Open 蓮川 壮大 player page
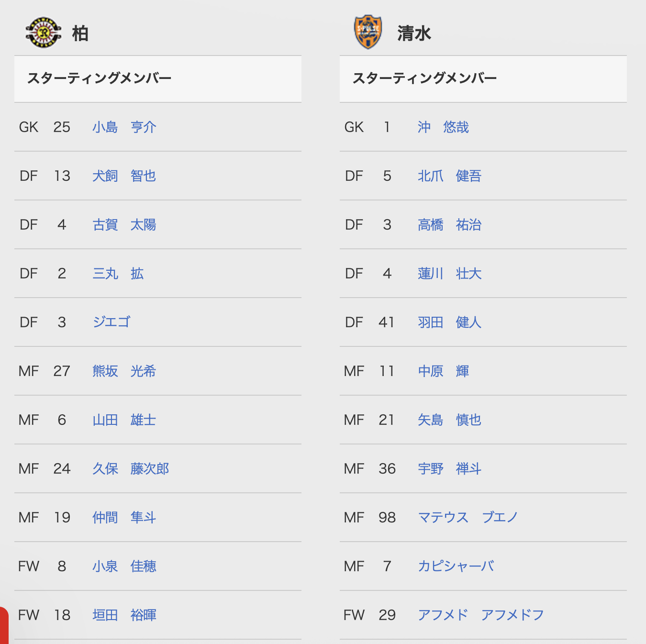Image resolution: width=646 pixels, height=644 pixels. [450, 274]
